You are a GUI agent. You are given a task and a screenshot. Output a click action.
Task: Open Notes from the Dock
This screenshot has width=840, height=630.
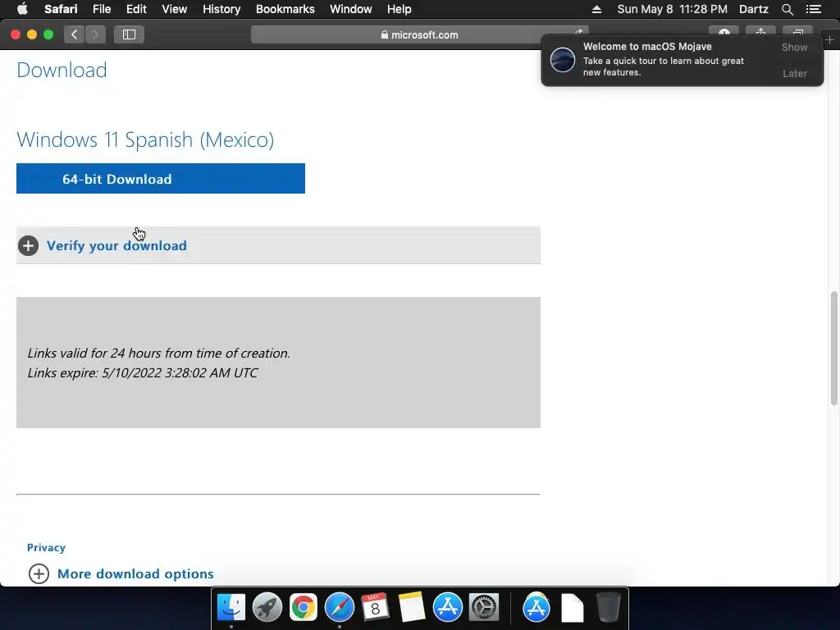pyautogui.click(x=412, y=608)
